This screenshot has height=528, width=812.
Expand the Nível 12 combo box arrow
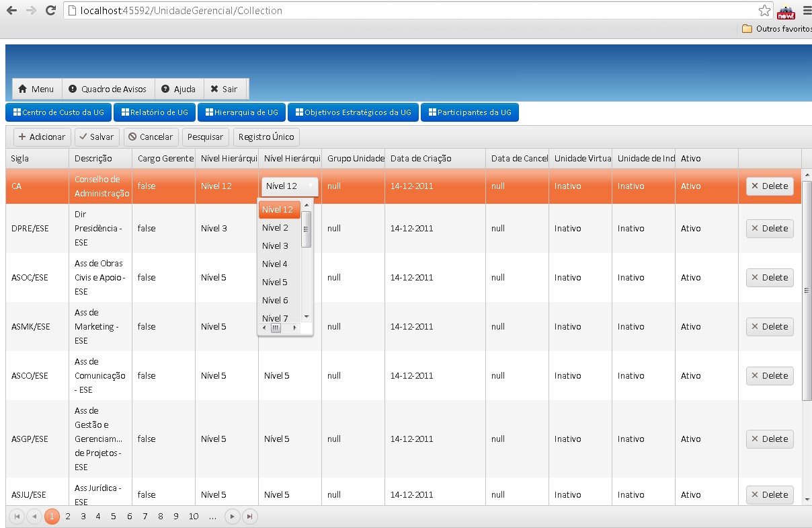pos(310,186)
